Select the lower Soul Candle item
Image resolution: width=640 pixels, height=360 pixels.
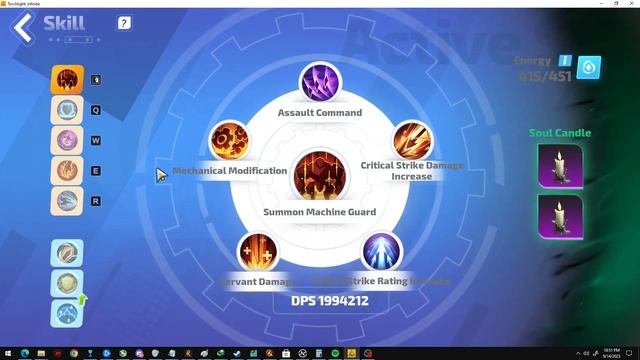560,217
